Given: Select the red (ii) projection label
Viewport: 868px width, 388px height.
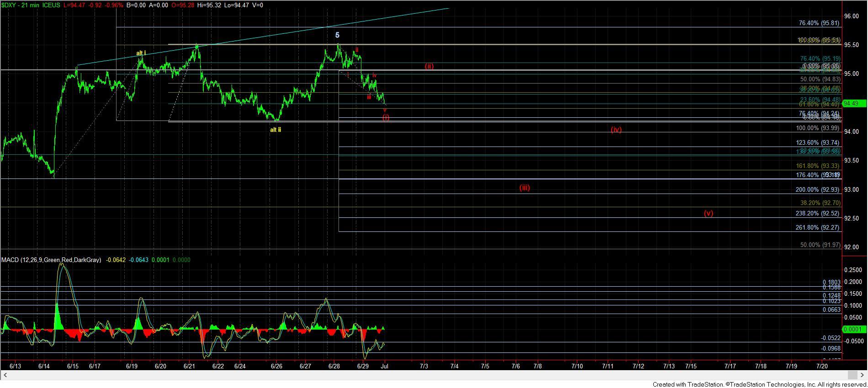Looking at the screenshot, I should (429, 66).
